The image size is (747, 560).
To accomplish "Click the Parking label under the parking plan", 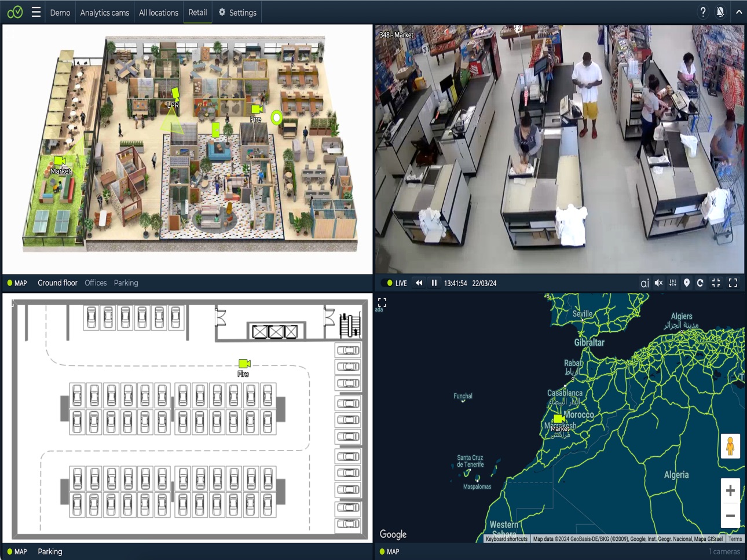I will pos(50,551).
